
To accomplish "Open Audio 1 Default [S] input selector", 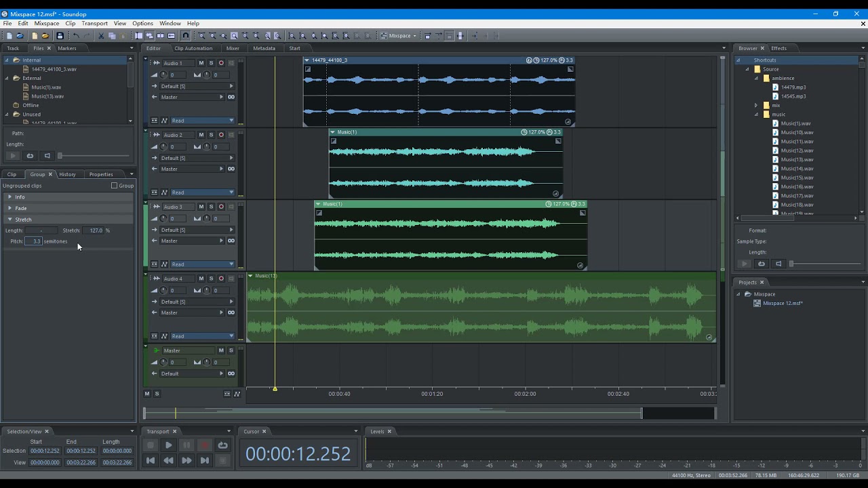I will pos(197,86).
